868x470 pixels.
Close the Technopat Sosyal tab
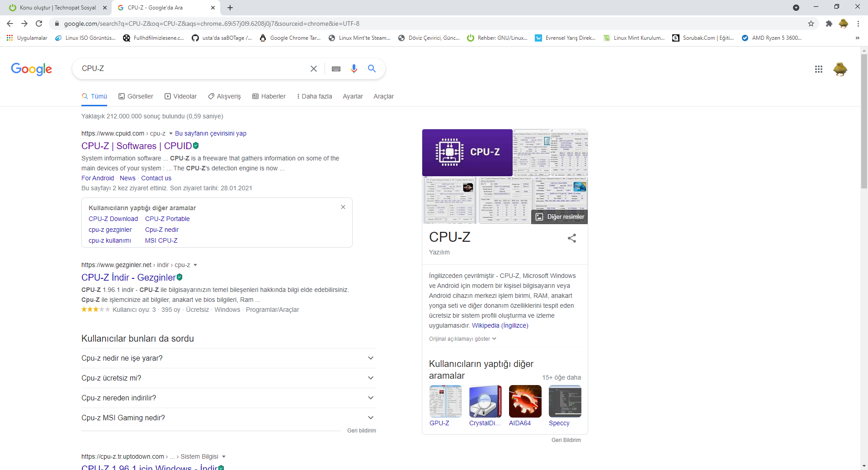(104, 8)
